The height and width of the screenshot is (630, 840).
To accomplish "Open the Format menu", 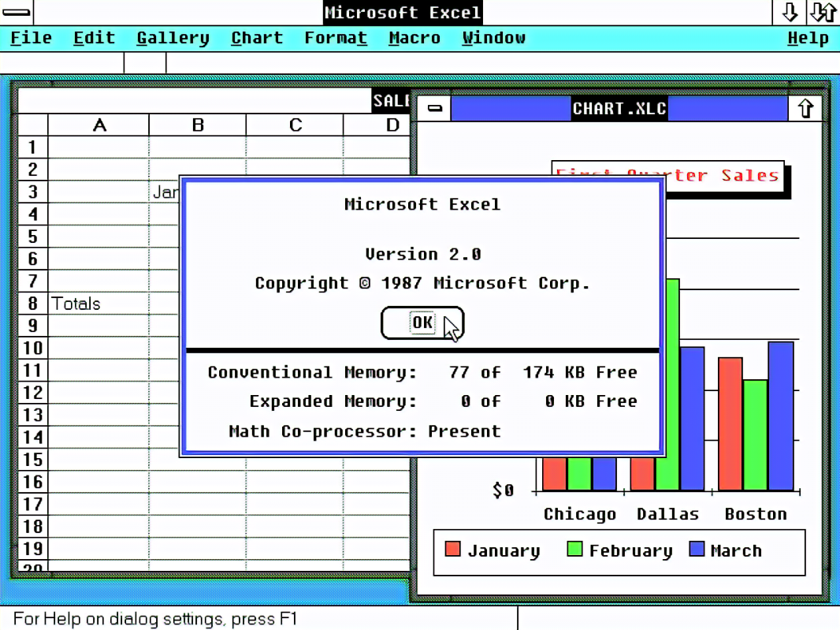I will click(x=335, y=37).
